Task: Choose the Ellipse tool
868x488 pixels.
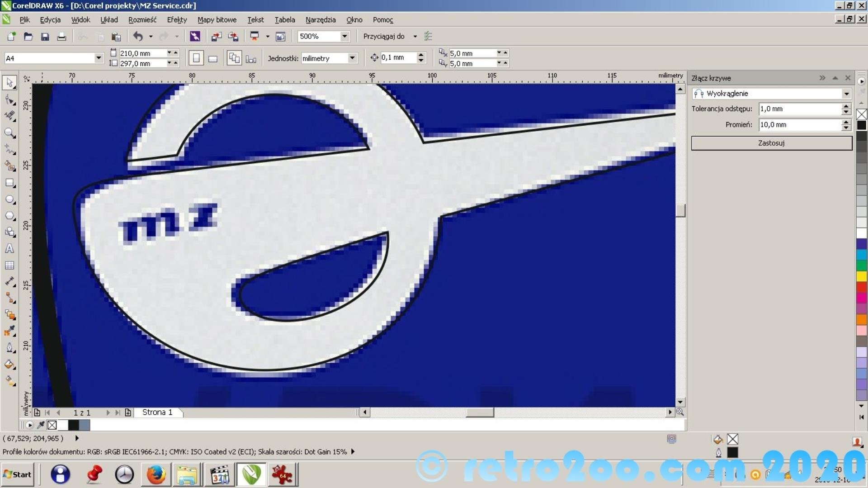Action: [9, 199]
